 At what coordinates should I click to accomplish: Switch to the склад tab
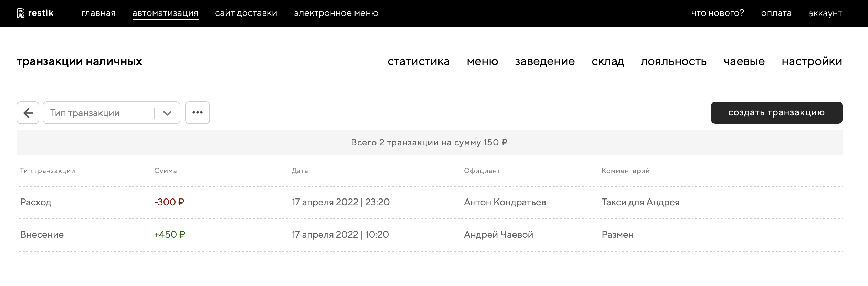608,61
